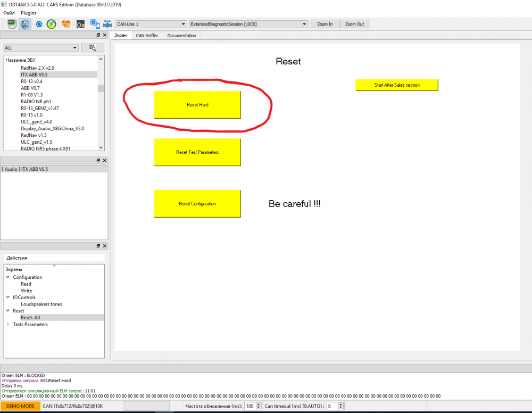The height and width of the screenshot is (413, 532).
Task: Switch to the CAN Sniffer tab
Action: coord(147,35)
